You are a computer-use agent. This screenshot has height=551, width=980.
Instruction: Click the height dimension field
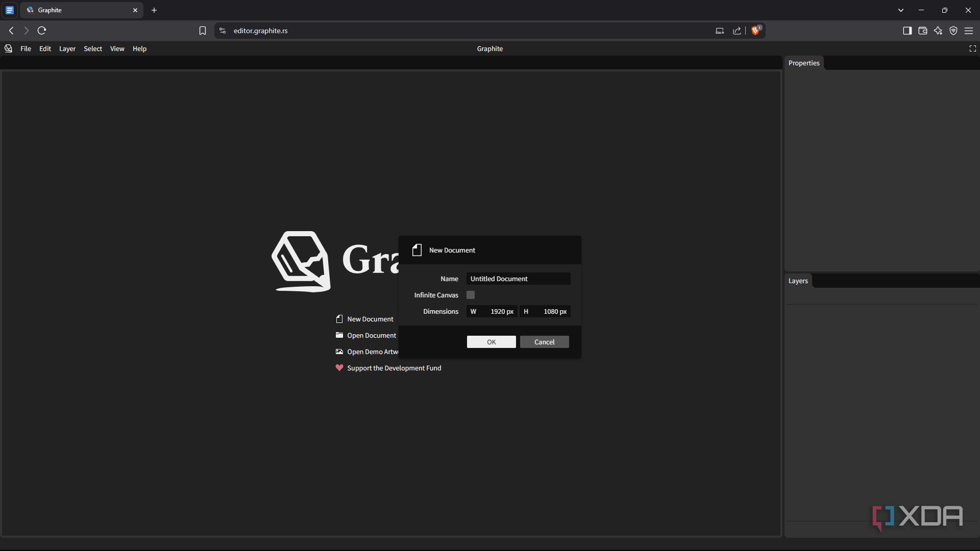tap(545, 311)
